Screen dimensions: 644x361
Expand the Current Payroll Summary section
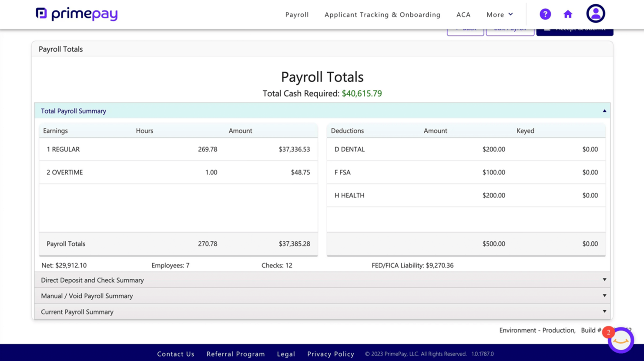tap(322, 312)
